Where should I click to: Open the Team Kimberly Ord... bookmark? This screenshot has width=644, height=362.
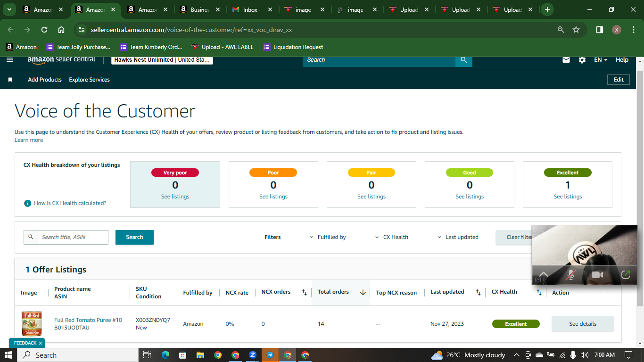[x=151, y=47]
